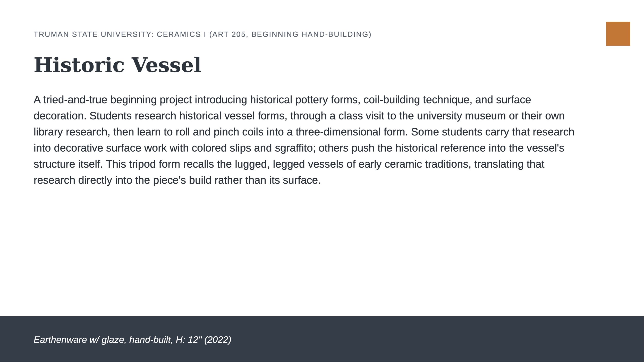
Task: Click the orange square in the corner
Action: [x=618, y=34]
